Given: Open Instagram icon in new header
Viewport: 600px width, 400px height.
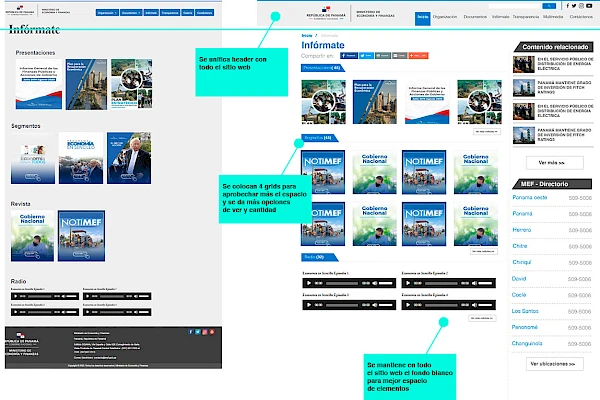Looking at the screenshot, I should [x=581, y=6].
